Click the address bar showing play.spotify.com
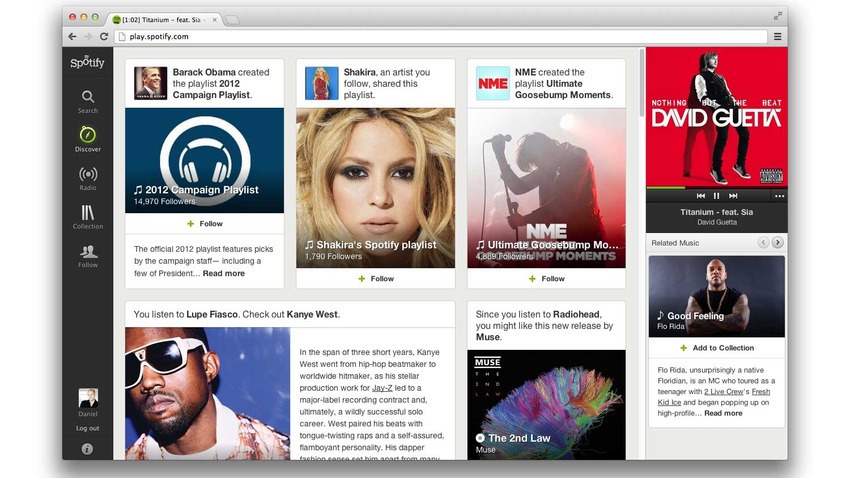 pos(440,36)
